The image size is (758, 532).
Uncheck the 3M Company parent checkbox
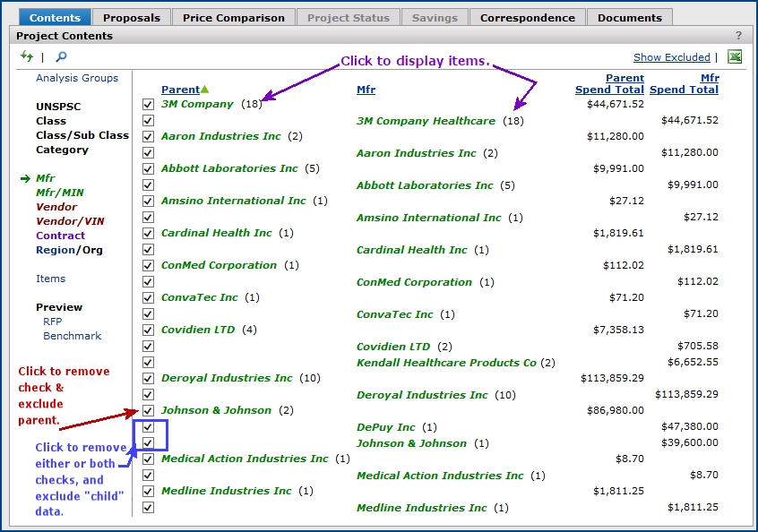tap(148, 104)
